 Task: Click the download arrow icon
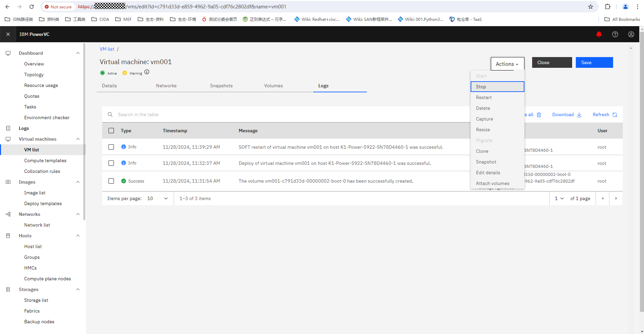579,115
